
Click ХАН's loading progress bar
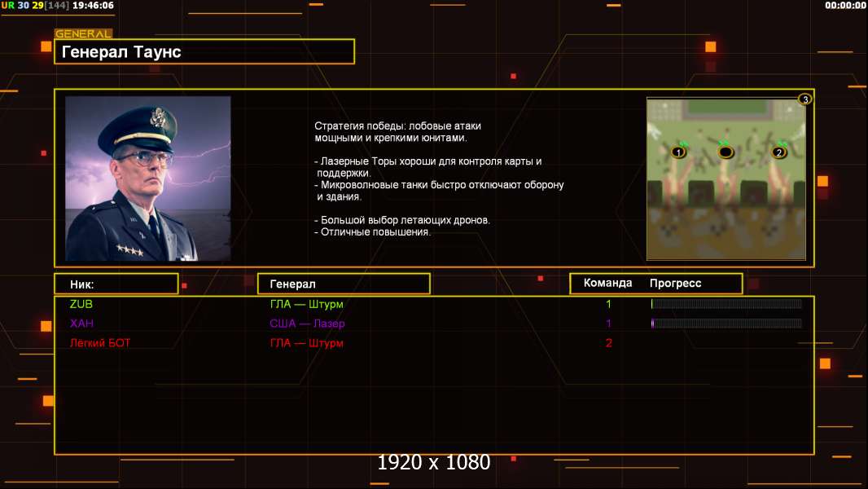[x=726, y=323]
